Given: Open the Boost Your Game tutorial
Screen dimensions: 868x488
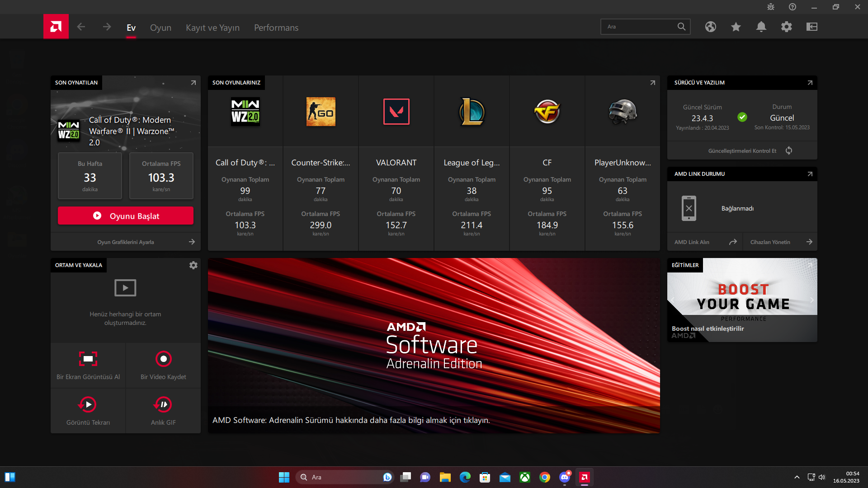Looking at the screenshot, I should tap(742, 300).
